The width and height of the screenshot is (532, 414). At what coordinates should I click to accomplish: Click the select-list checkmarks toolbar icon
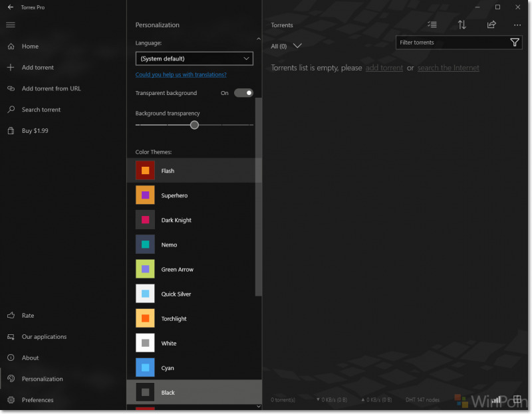coord(432,25)
